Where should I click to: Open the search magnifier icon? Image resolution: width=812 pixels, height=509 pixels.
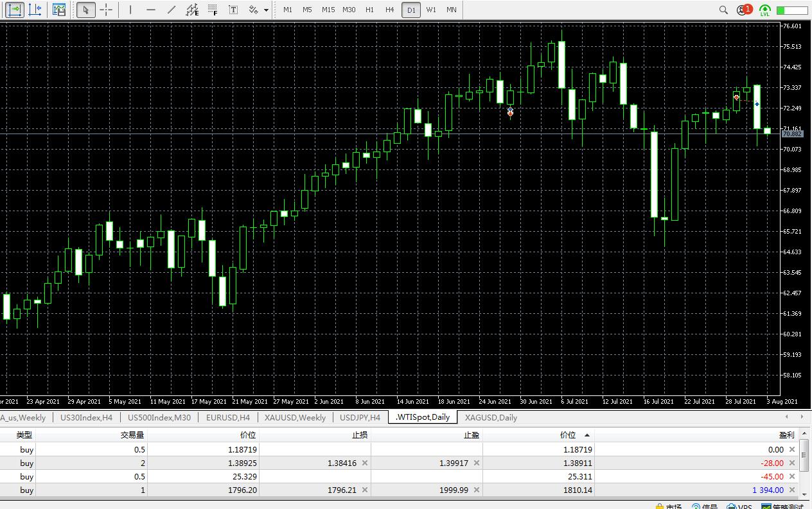tap(723, 10)
